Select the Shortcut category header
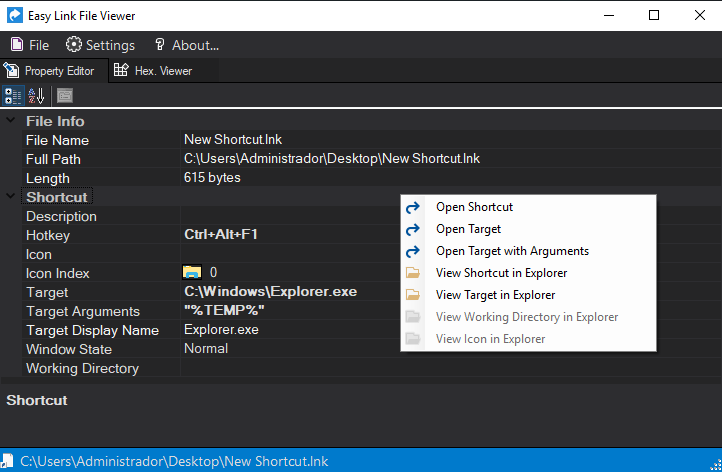Viewport: 722px width, 472px height. pyautogui.click(x=57, y=197)
